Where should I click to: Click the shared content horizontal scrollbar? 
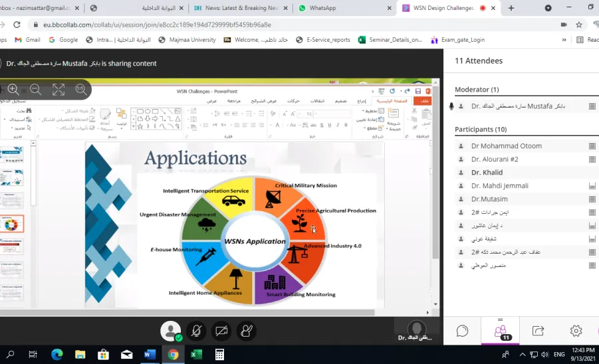coord(187,312)
